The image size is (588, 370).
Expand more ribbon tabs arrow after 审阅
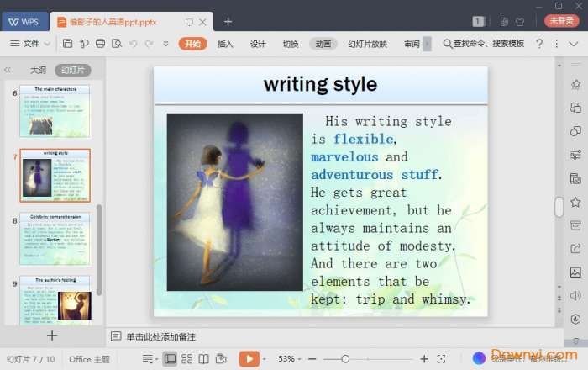tap(427, 44)
